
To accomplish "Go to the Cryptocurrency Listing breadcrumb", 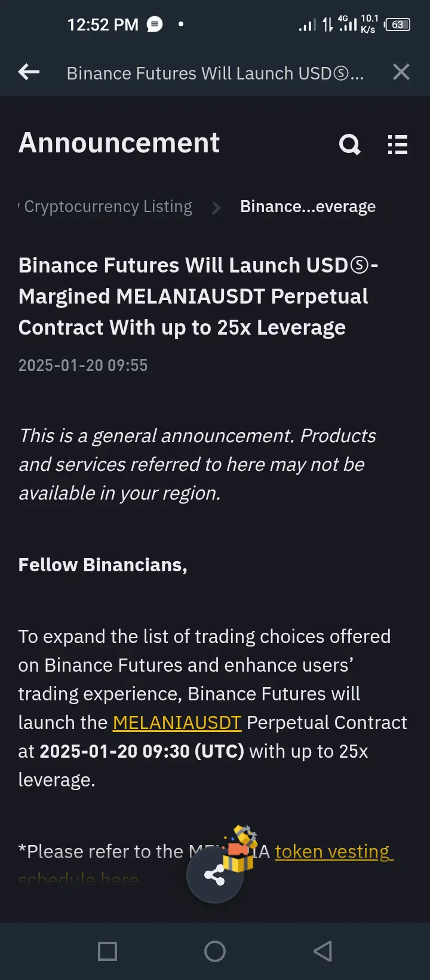I will pyautogui.click(x=107, y=207).
